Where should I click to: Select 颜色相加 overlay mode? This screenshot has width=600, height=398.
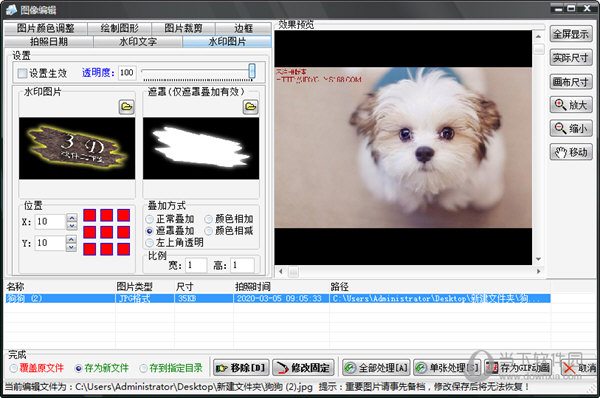pos(209,219)
